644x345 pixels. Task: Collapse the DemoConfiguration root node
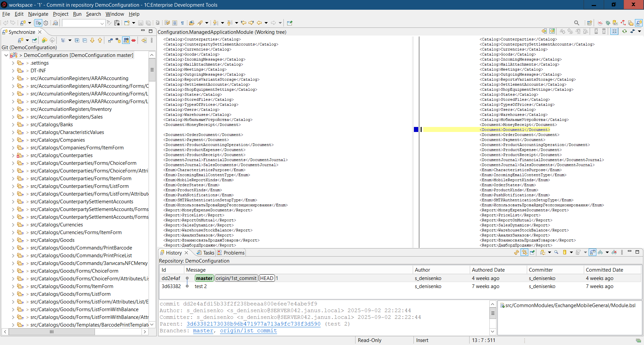click(6, 55)
